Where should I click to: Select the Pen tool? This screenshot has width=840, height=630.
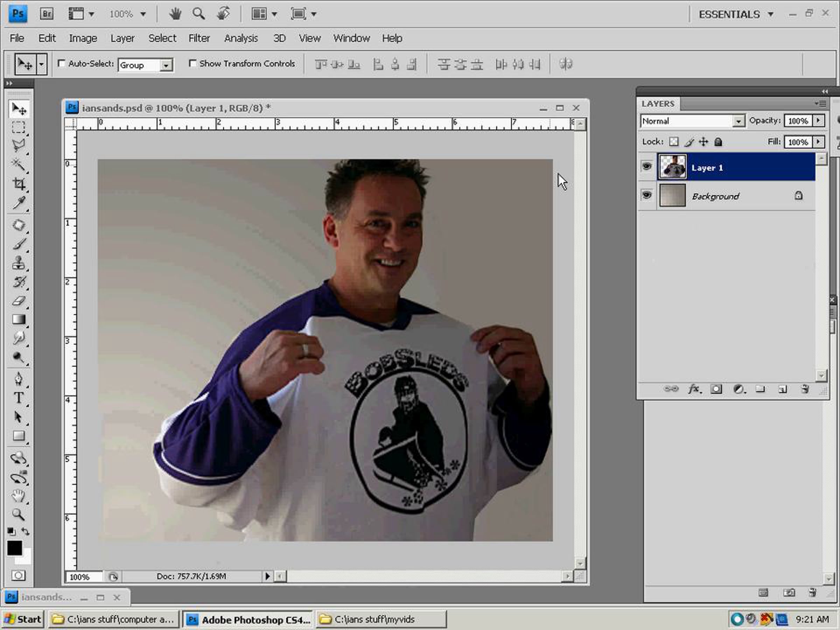(x=19, y=379)
